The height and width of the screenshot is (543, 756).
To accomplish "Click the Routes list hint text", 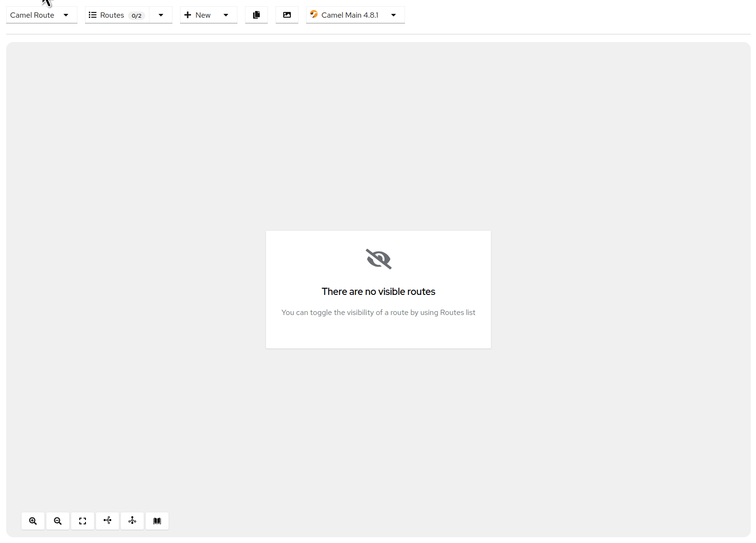I will click(x=378, y=313).
